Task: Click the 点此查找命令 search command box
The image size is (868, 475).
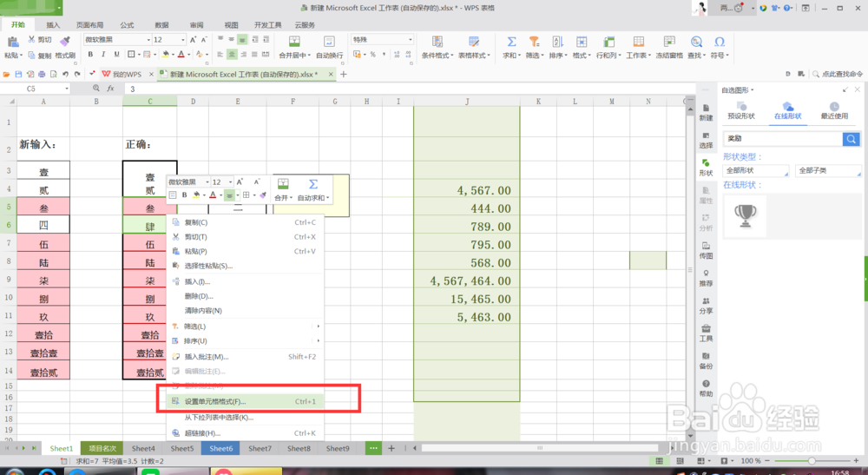Action: pyautogui.click(x=838, y=74)
